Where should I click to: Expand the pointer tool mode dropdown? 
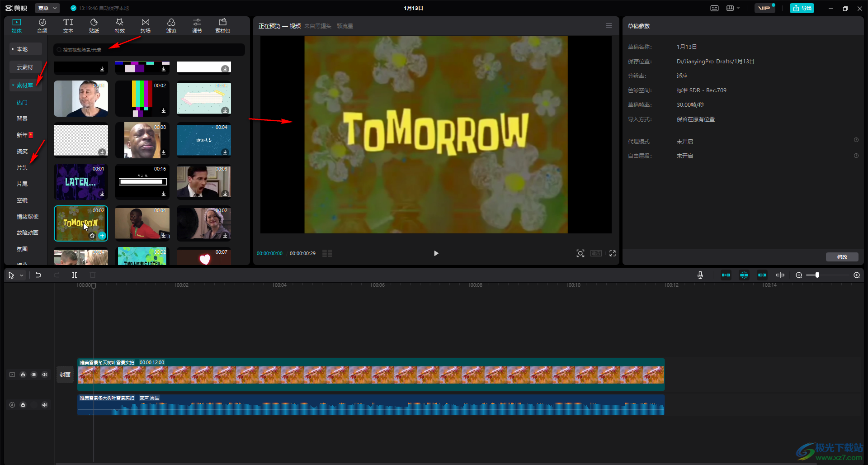point(21,275)
